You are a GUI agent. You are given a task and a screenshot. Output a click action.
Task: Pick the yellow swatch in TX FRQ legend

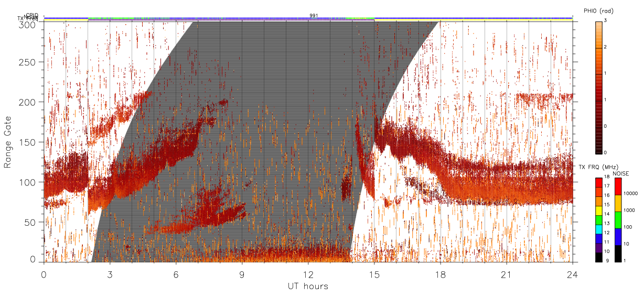tap(599, 211)
